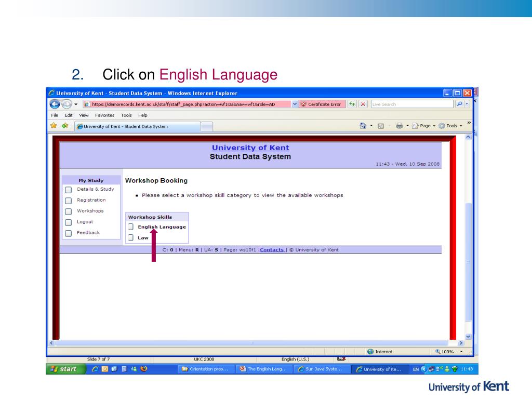Select the English Language workshop skill

[x=162, y=227]
